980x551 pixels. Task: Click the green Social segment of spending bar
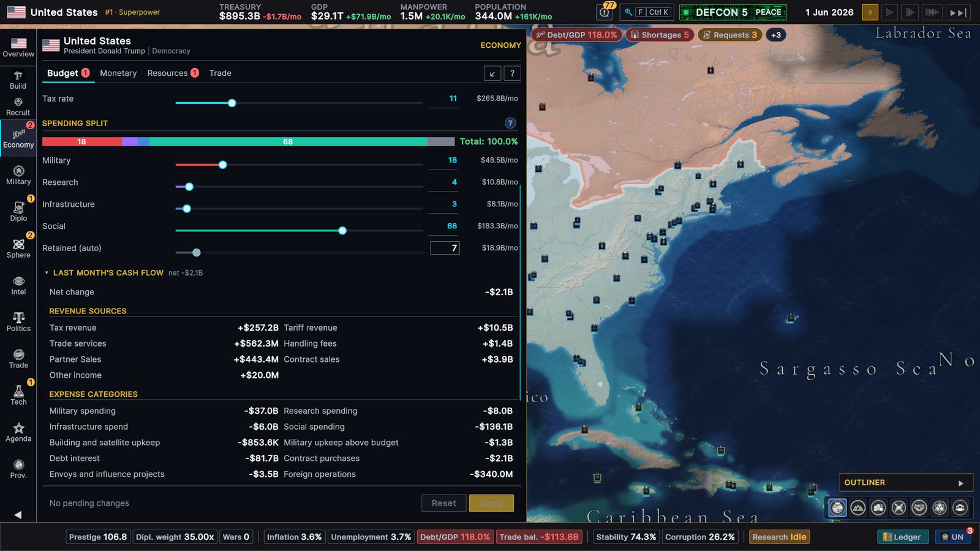288,141
